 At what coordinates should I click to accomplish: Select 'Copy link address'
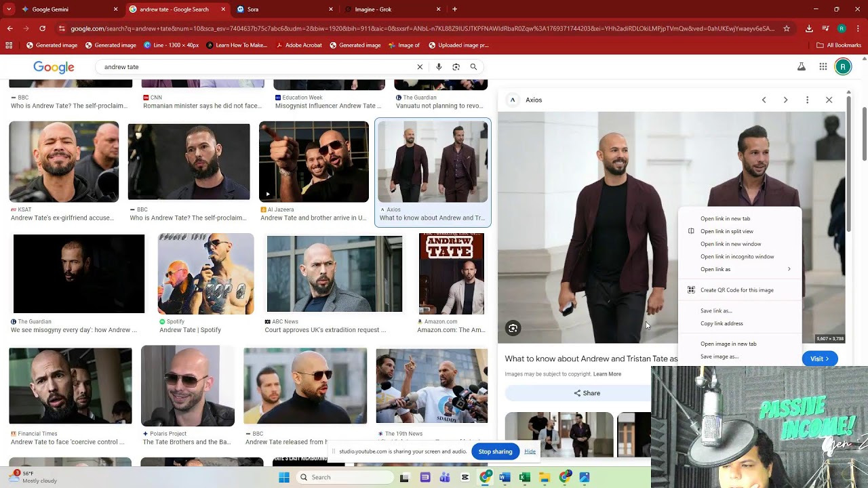740,323
